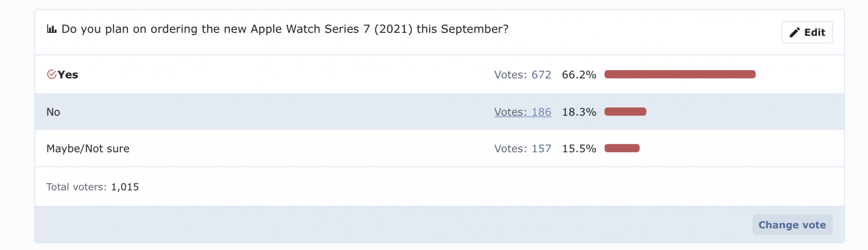This screenshot has width=868, height=250.
Task: View voters via Votes: 672 link
Action: pos(523,75)
